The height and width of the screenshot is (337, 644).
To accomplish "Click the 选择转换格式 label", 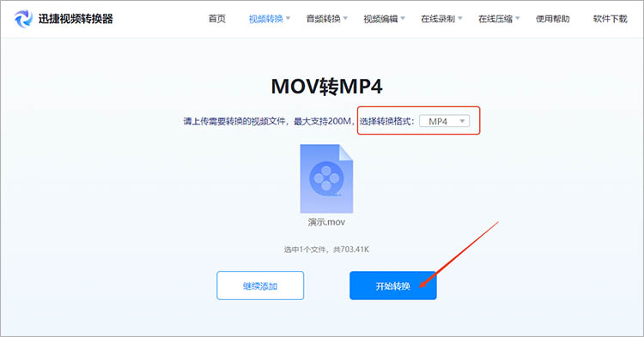I will pyautogui.click(x=387, y=122).
